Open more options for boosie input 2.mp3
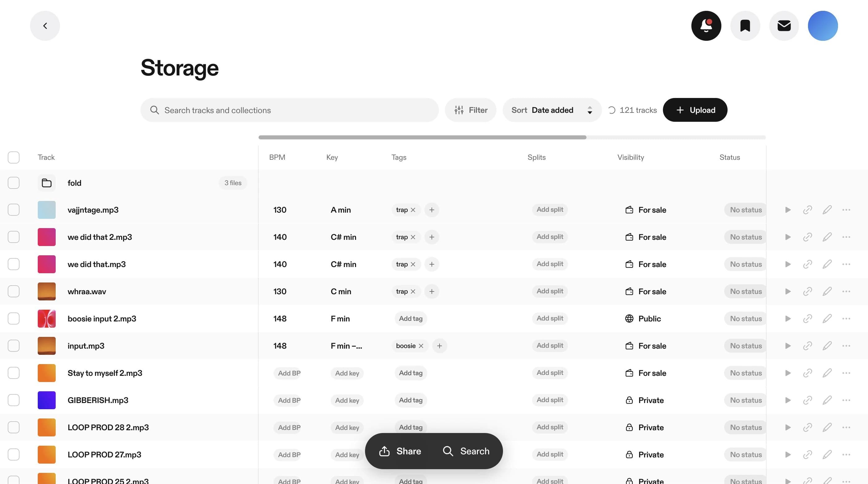 point(846,318)
